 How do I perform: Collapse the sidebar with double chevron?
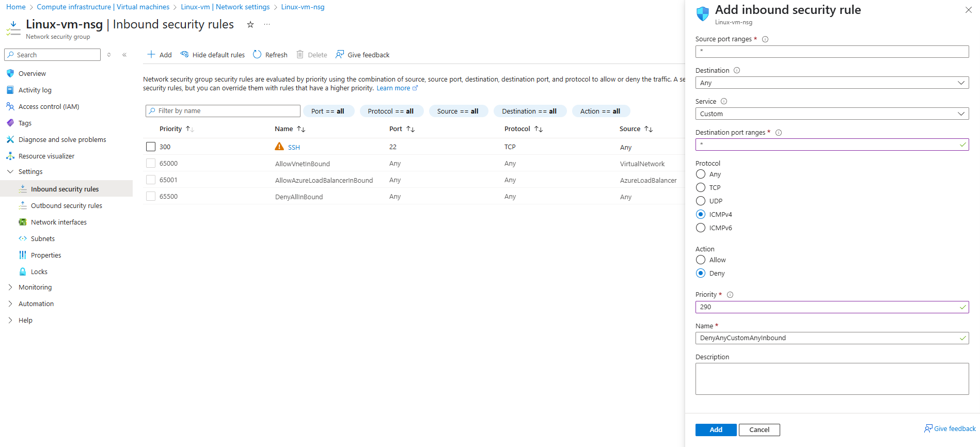click(x=124, y=55)
